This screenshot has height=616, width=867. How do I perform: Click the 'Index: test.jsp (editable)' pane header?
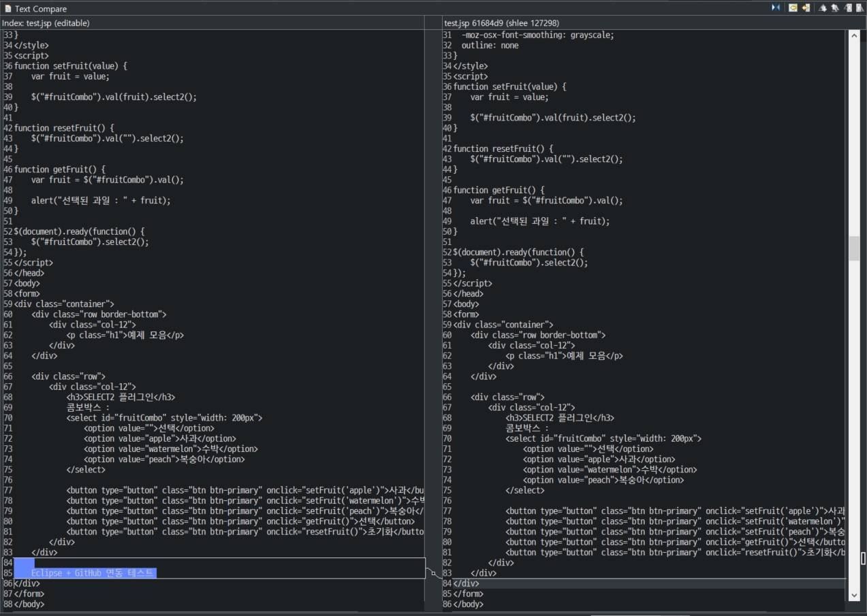pos(46,23)
